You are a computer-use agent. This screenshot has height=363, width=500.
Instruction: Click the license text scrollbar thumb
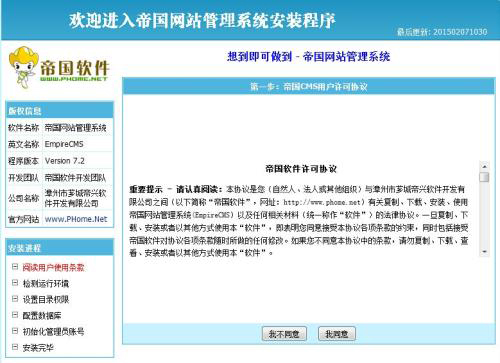coord(484,177)
